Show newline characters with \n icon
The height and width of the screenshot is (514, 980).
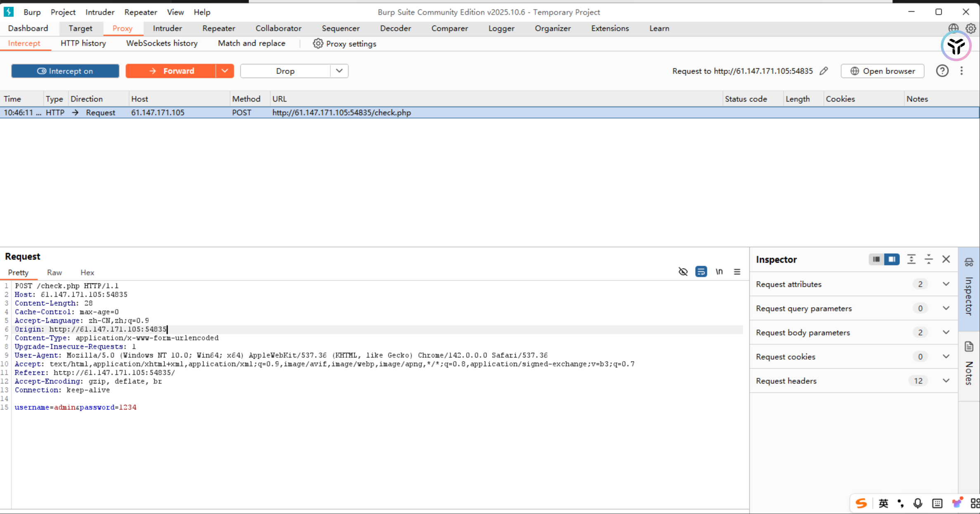[x=719, y=271]
